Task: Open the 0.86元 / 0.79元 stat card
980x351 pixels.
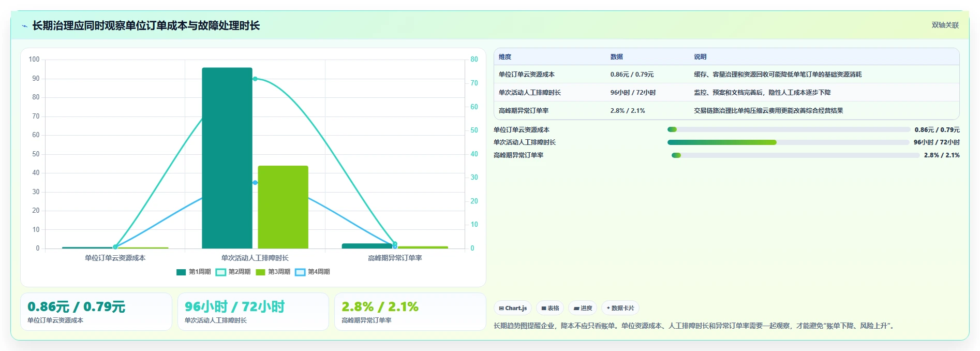Action: [x=96, y=312]
